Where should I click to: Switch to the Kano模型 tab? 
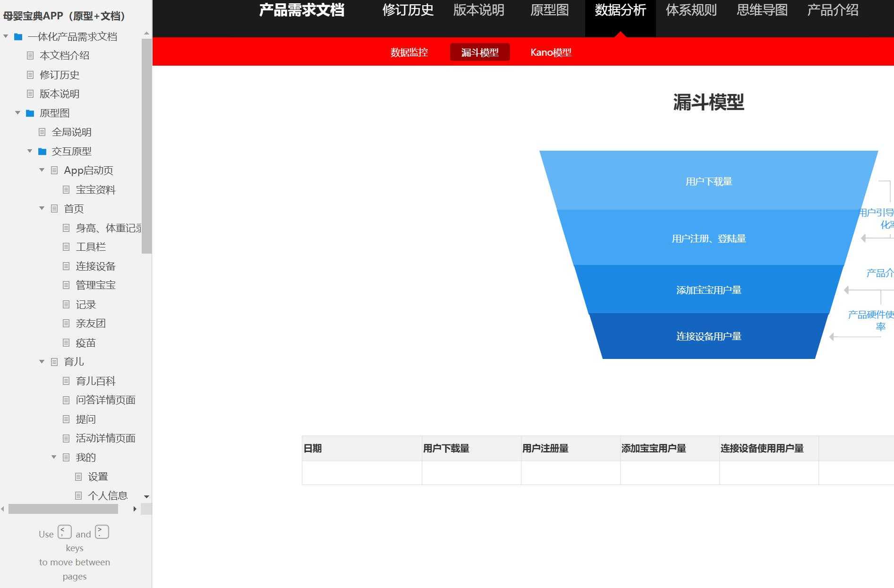pos(551,52)
